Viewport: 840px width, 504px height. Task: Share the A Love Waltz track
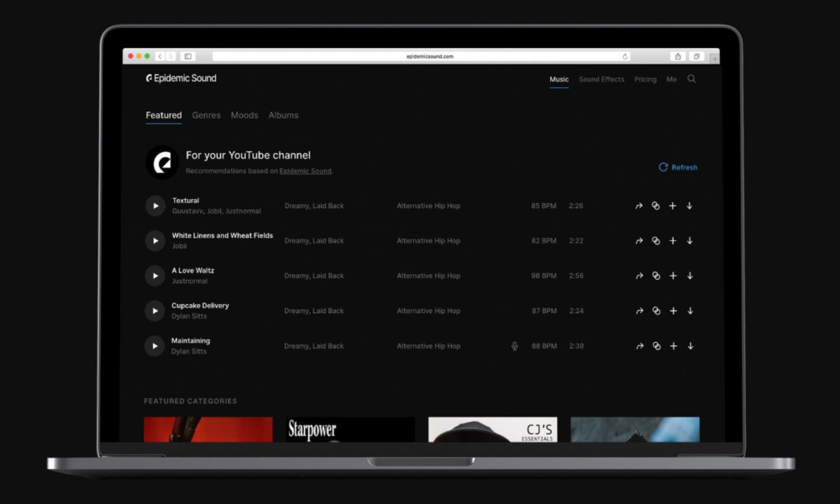639,276
